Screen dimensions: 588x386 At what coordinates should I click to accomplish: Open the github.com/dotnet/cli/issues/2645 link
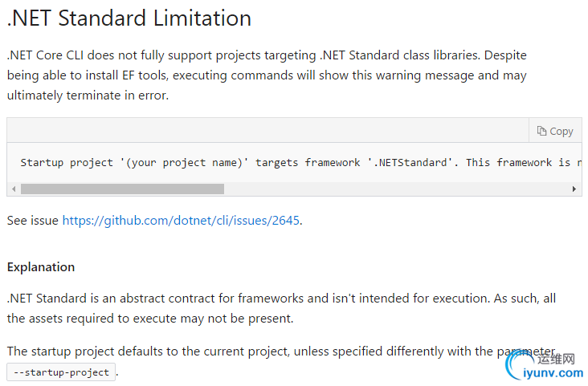(x=182, y=220)
